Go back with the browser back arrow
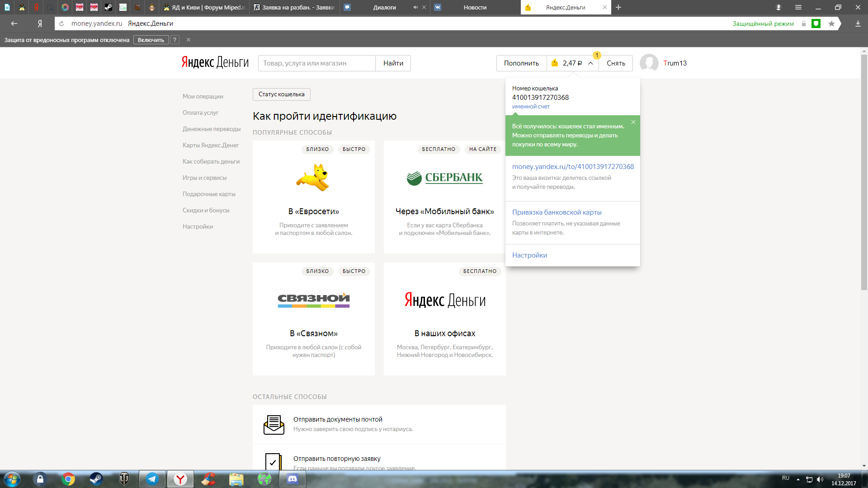Screen dimensions: 868x488 14,23
